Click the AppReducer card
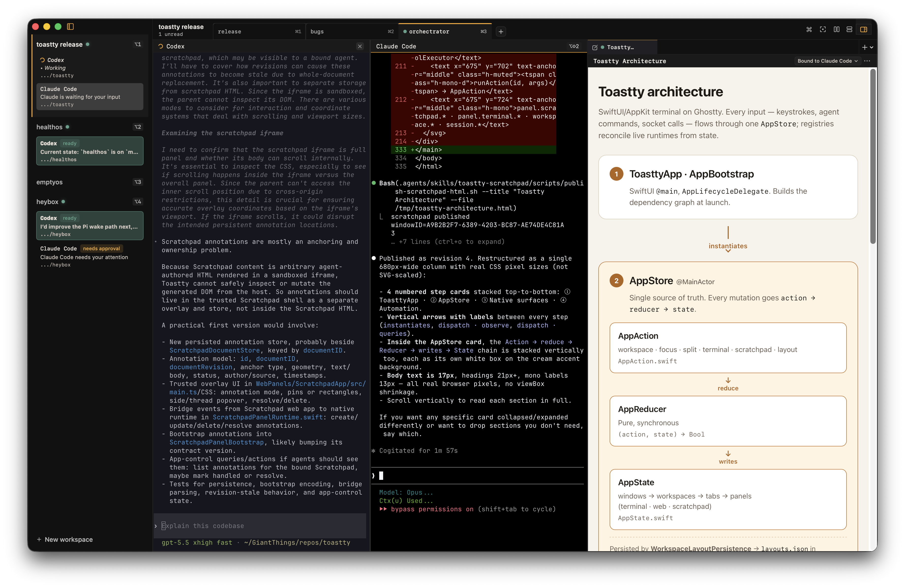This screenshot has width=905, height=588. pos(728,421)
